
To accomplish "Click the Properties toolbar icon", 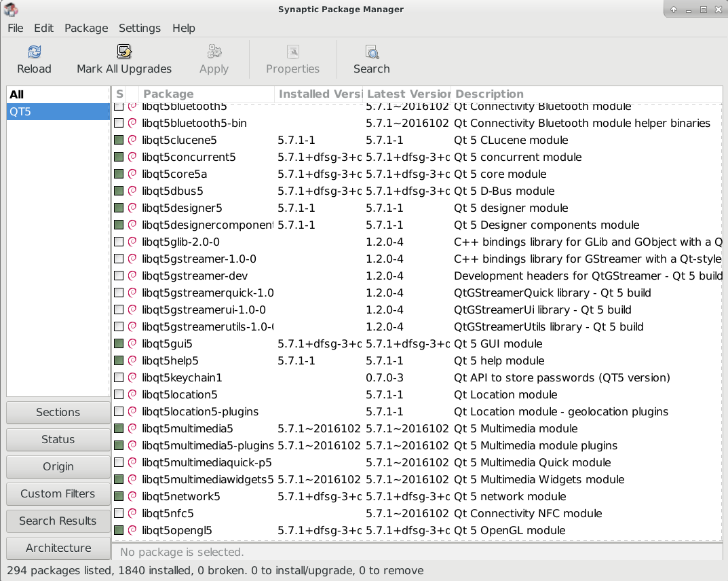I will coord(293,52).
